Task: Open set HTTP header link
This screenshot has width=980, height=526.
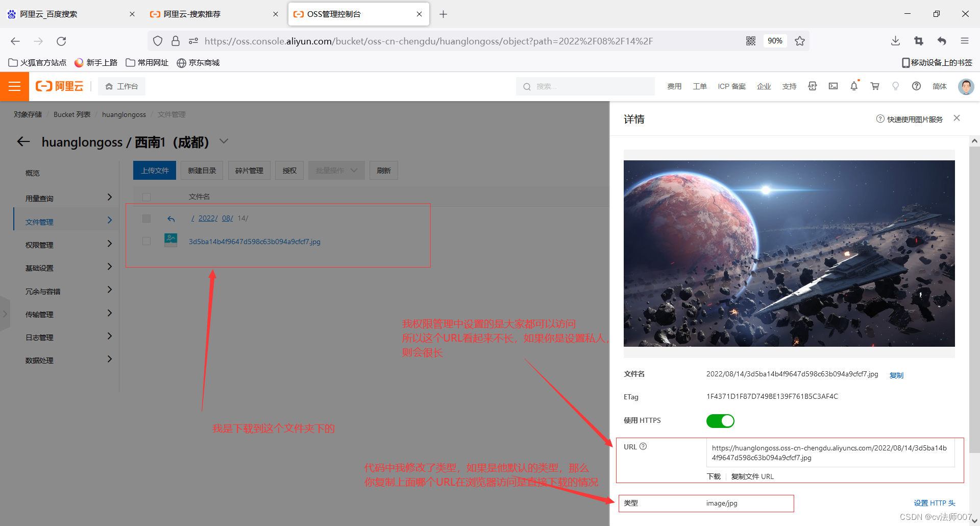Action: coord(934,503)
